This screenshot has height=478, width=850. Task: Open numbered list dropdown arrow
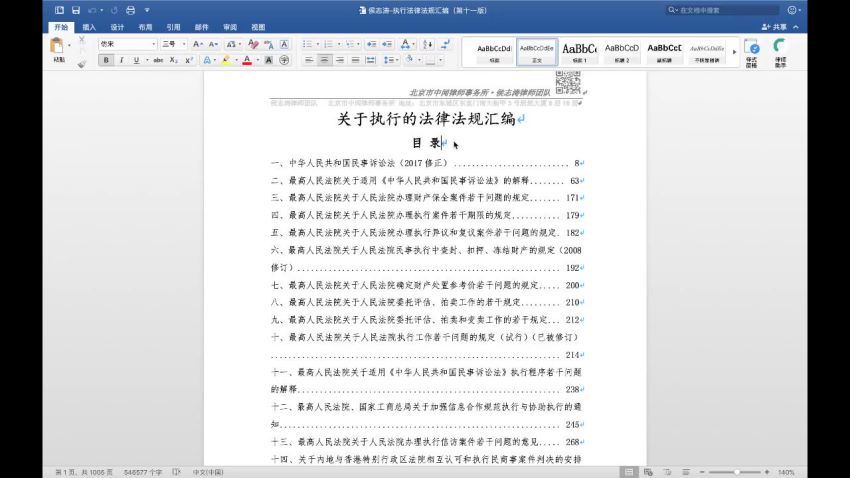click(339, 44)
